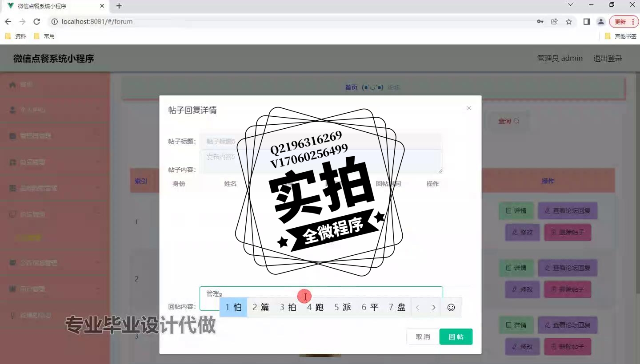This screenshot has height=364, width=640.
Task: Go back in browser history
Action: pos(8,21)
